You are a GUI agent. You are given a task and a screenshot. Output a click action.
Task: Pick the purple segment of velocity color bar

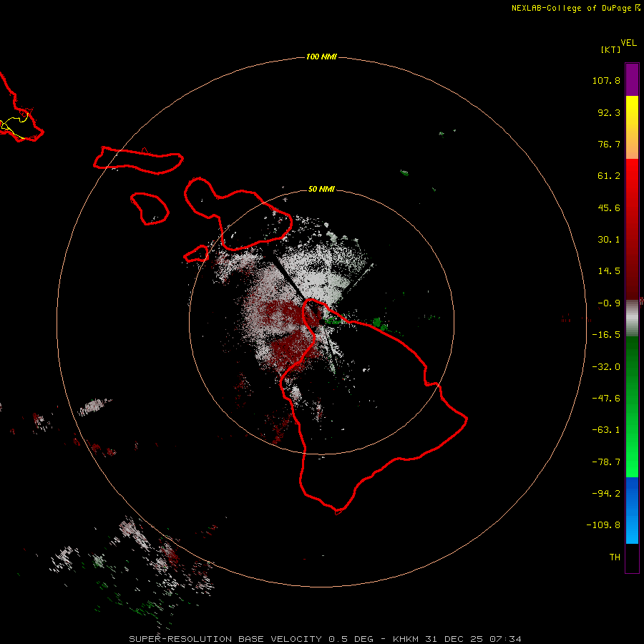click(632, 79)
